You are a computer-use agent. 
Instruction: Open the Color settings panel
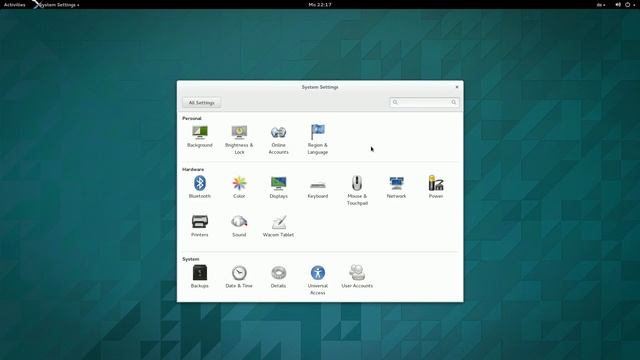tap(239, 187)
